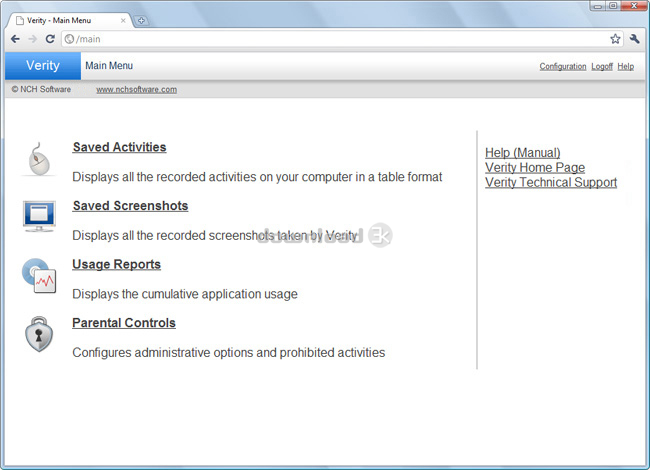
Task: Open the Saved Screenshots link
Action: [130, 206]
